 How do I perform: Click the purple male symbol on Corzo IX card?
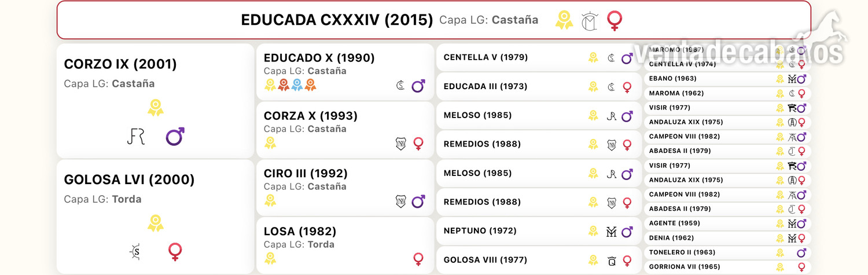[x=175, y=137]
